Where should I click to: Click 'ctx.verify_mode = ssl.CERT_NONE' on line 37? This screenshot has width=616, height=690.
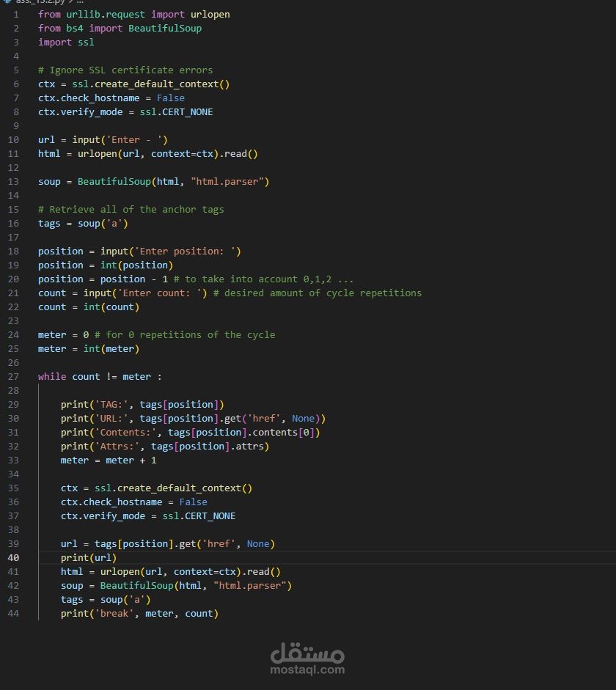148,516
